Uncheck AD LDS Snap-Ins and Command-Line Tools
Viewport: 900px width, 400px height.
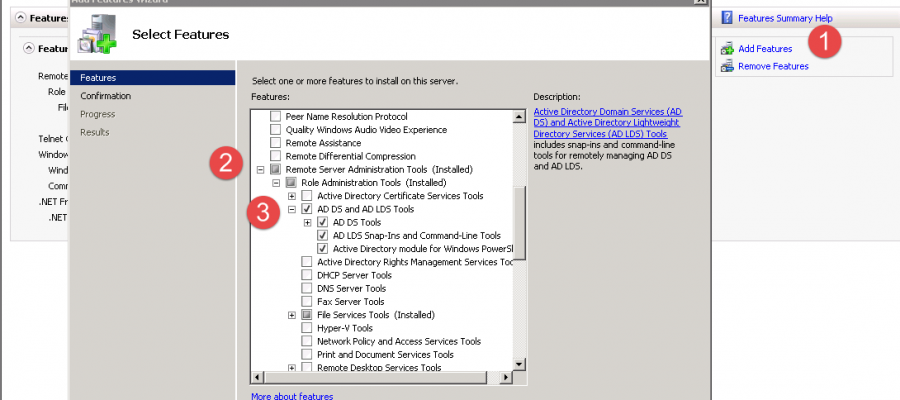click(x=323, y=235)
